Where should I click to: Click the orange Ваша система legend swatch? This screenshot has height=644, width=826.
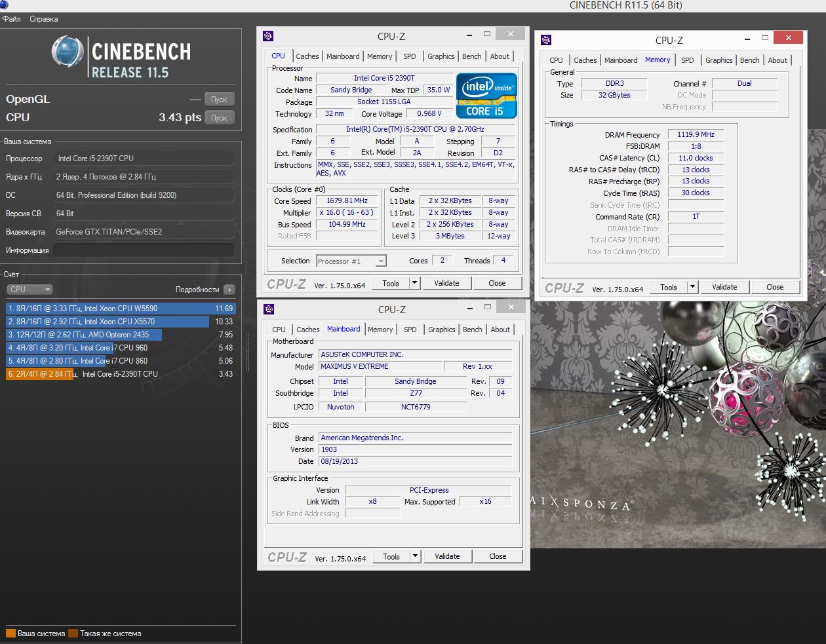pyautogui.click(x=10, y=634)
